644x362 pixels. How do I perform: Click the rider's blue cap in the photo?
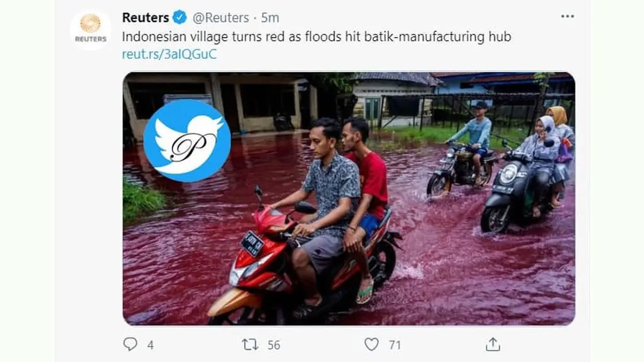[480, 105]
